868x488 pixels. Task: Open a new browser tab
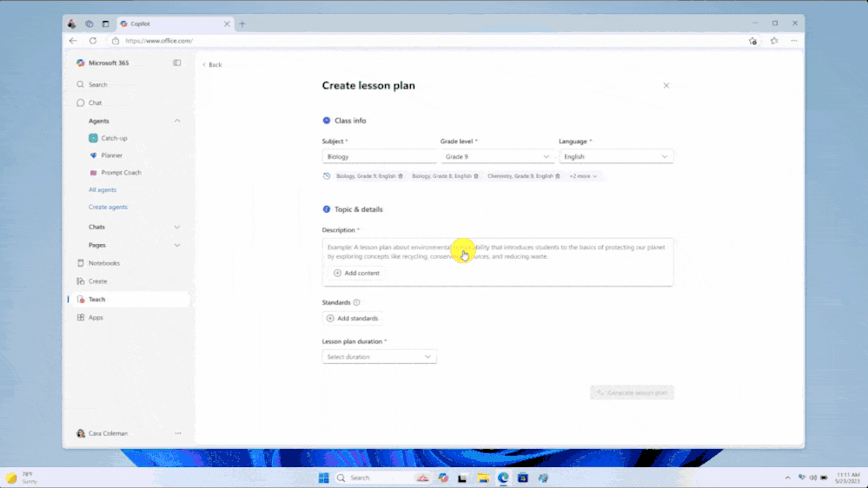(242, 23)
